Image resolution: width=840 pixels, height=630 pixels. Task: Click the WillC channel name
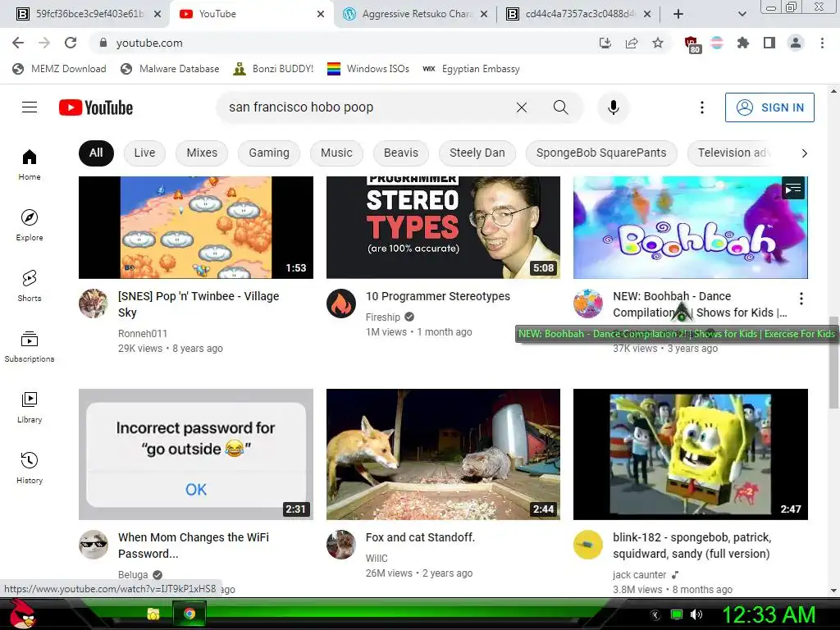377,558
